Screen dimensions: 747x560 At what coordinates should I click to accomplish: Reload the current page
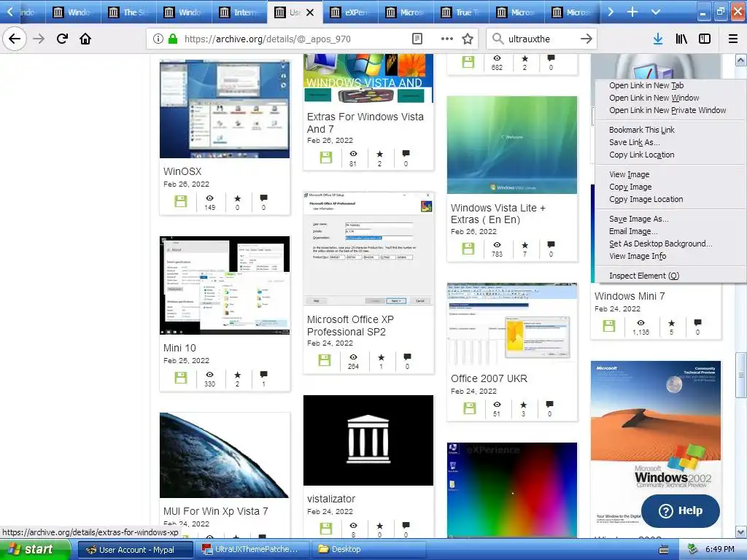pyautogui.click(x=62, y=39)
